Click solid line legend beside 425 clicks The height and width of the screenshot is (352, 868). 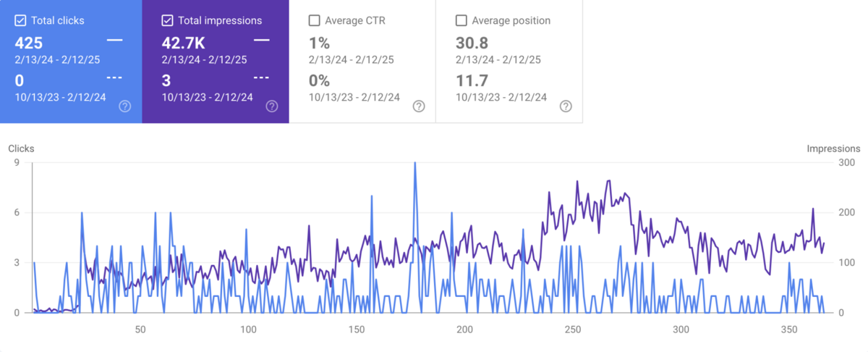coord(114,41)
